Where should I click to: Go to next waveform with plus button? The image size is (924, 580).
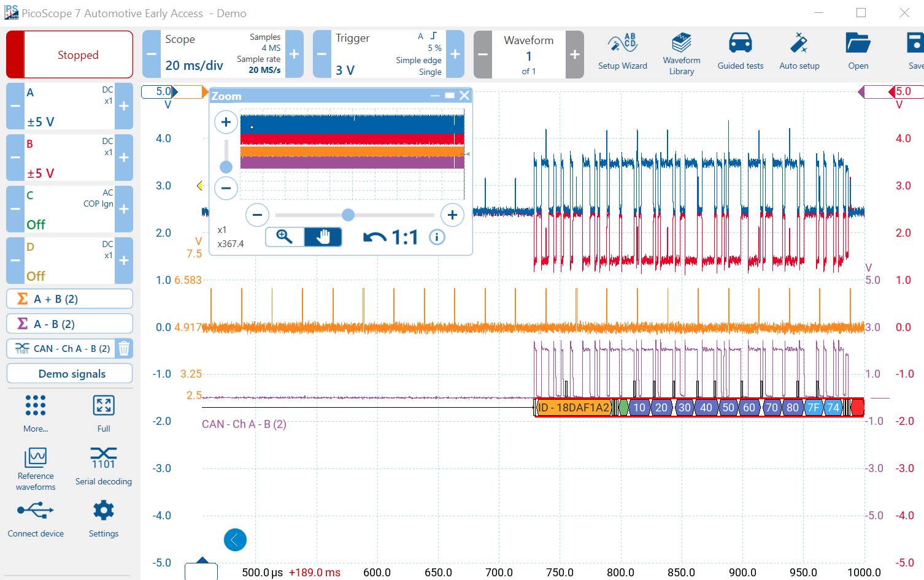click(575, 54)
